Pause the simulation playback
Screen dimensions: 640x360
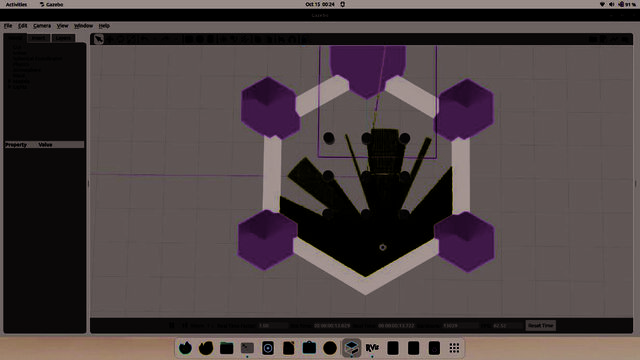[172, 325]
